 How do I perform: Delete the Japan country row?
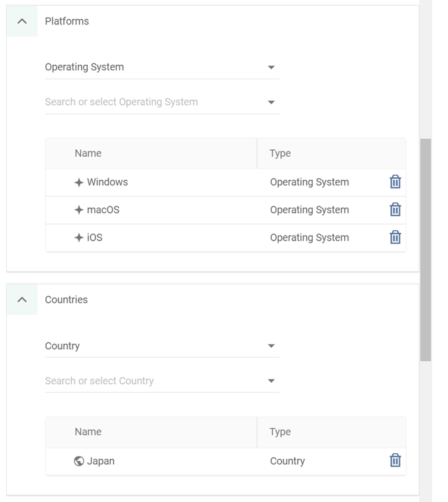(x=395, y=460)
